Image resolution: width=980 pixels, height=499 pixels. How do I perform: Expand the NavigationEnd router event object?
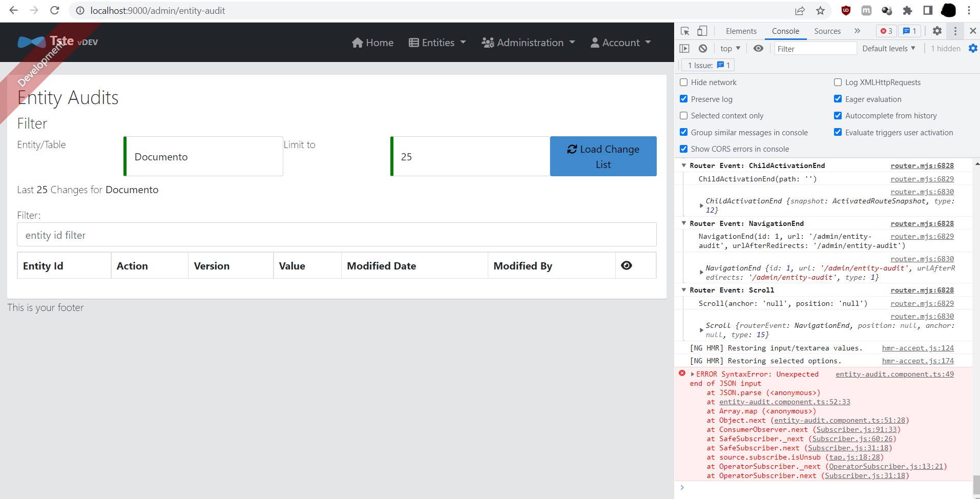pyautogui.click(x=702, y=272)
